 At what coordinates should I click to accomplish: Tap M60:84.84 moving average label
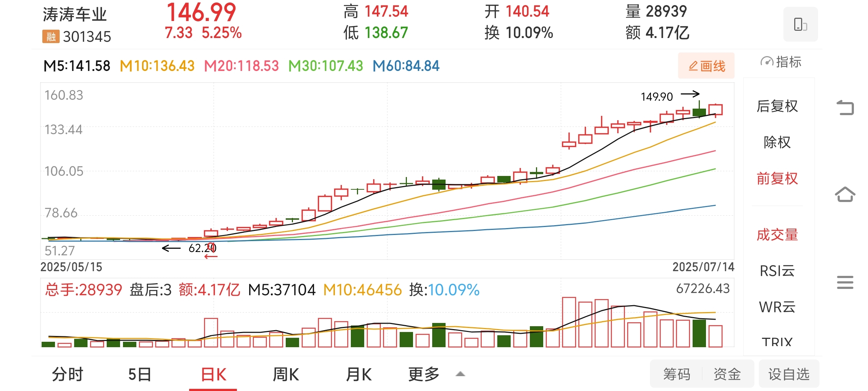(406, 66)
